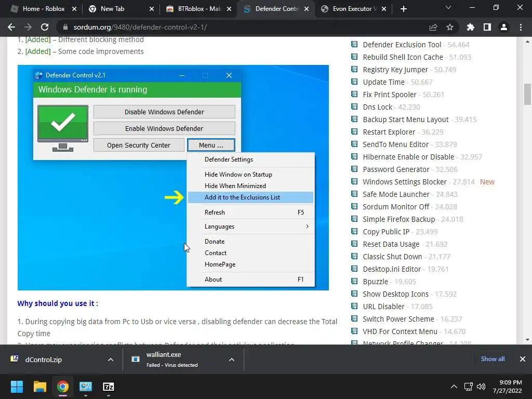Open the Copy Public IP link
The height and width of the screenshot is (399, 532).
point(386,232)
